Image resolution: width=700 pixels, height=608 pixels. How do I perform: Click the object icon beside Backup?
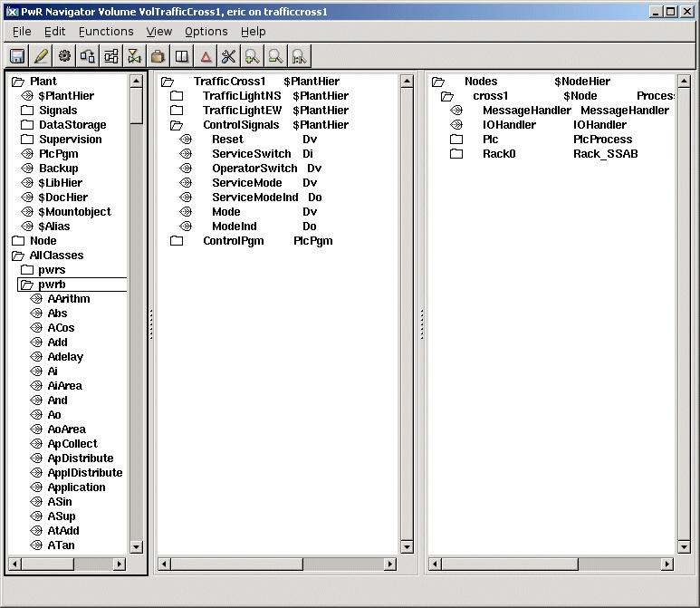(x=27, y=168)
